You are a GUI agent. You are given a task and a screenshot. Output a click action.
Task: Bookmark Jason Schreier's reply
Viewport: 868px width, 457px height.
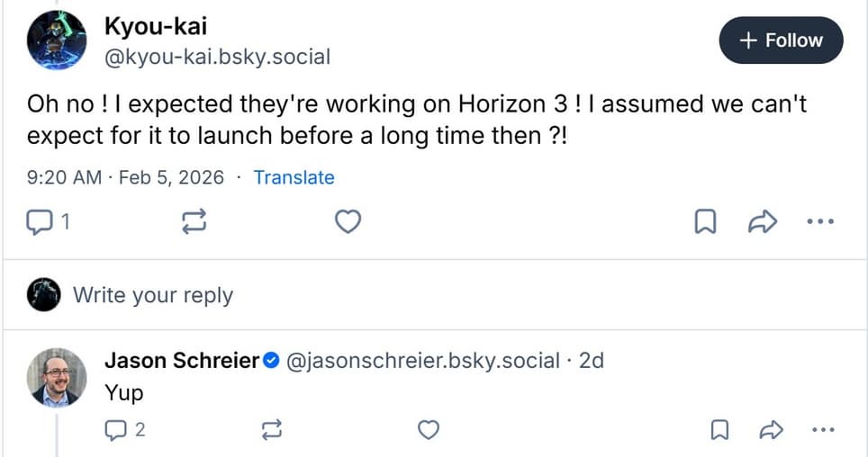[x=719, y=431]
